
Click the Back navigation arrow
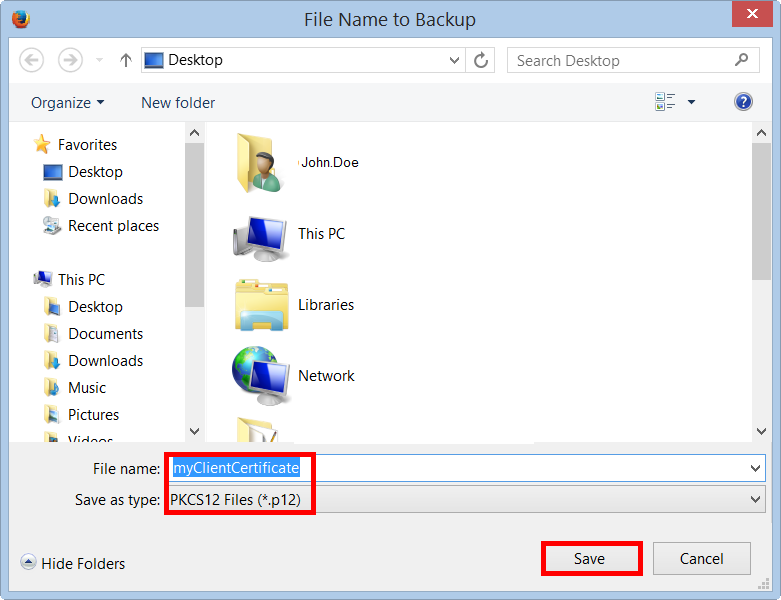[32, 60]
